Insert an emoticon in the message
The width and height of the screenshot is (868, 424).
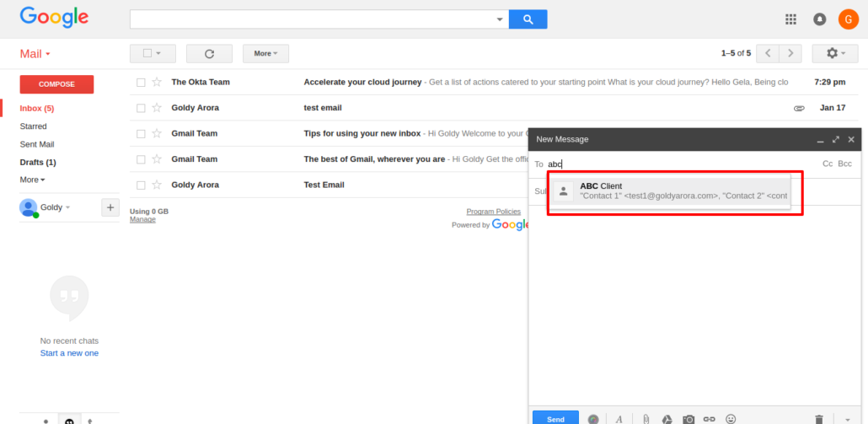[x=731, y=419]
